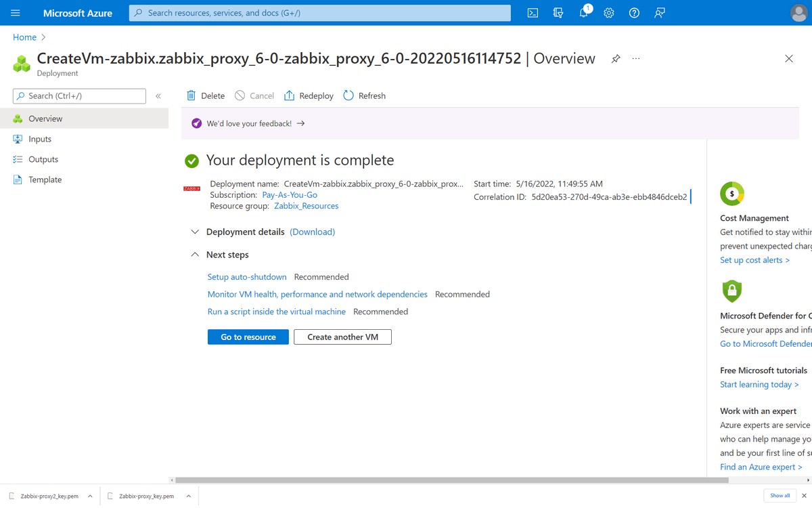Expand options for Zabbix-proxy_key.pem download

tap(188, 496)
